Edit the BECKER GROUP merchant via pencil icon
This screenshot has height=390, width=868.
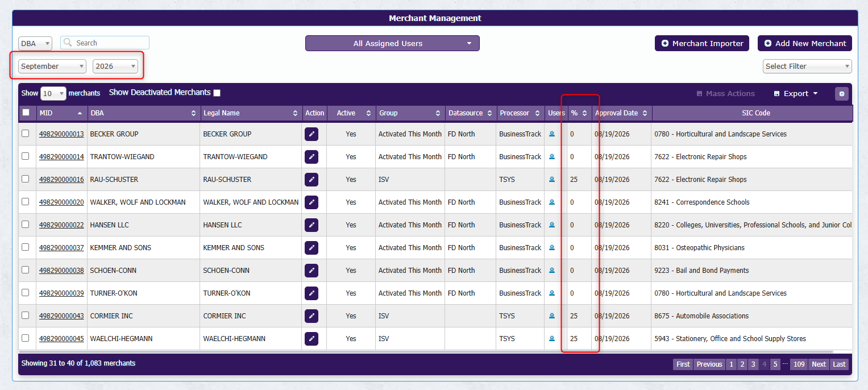312,134
